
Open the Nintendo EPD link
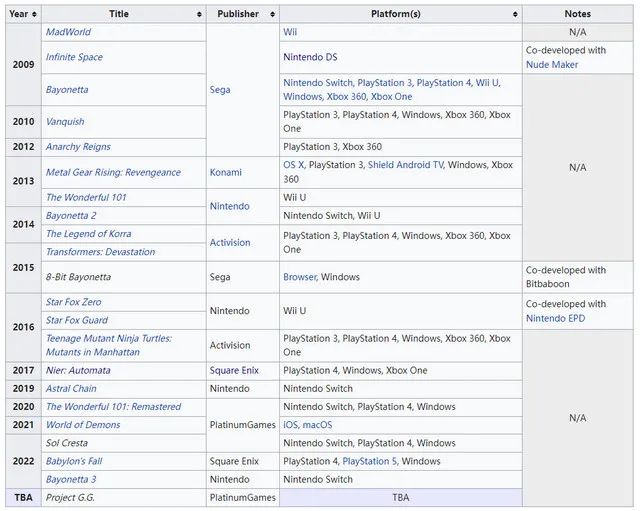555,319
